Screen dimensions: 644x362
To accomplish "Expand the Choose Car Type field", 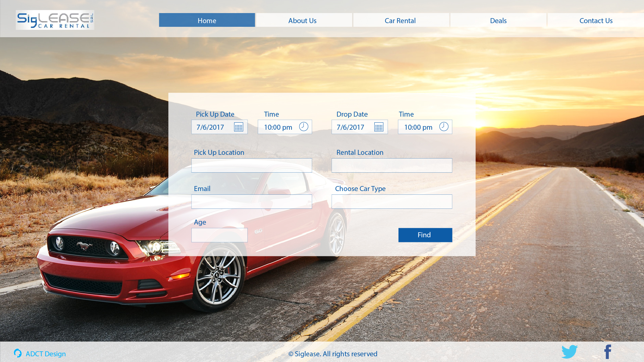I will pyautogui.click(x=392, y=202).
